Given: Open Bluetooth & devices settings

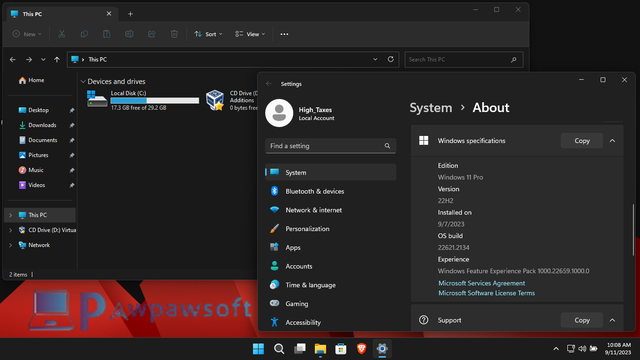Looking at the screenshot, I should point(331,191).
